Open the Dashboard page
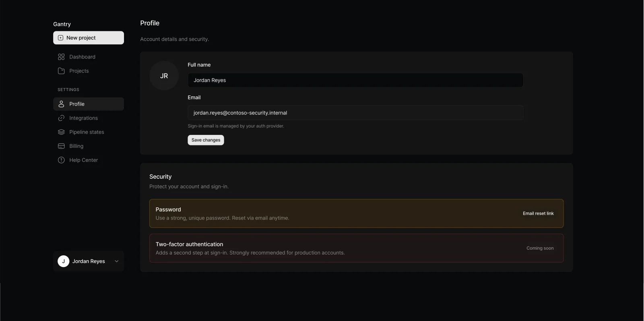The height and width of the screenshot is (321, 644). pos(82,57)
